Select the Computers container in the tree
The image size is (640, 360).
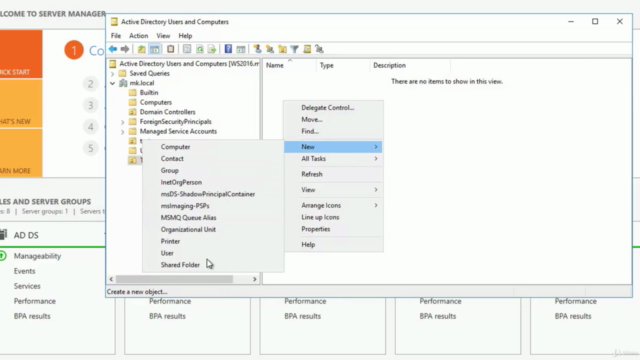156,102
